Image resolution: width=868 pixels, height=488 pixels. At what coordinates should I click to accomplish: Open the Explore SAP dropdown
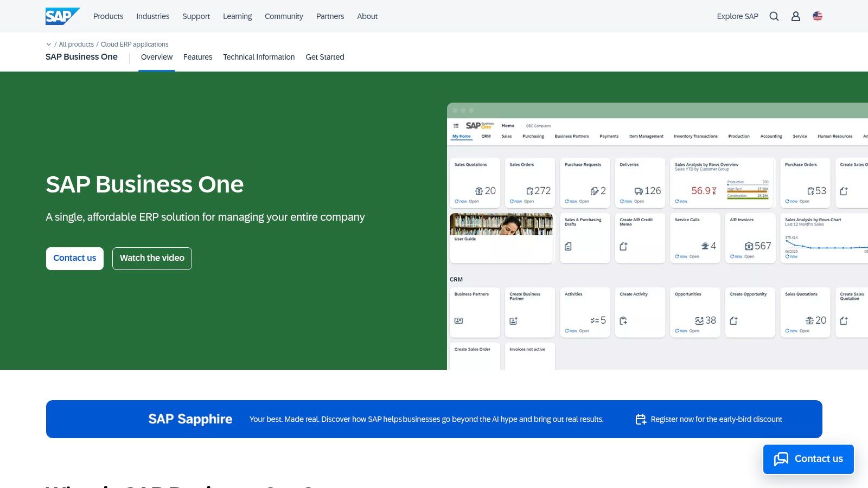pyautogui.click(x=737, y=16)
